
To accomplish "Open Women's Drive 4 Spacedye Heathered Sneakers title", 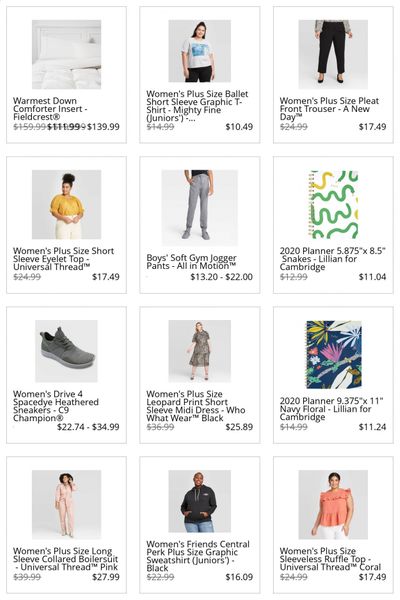I will [56, 406].
